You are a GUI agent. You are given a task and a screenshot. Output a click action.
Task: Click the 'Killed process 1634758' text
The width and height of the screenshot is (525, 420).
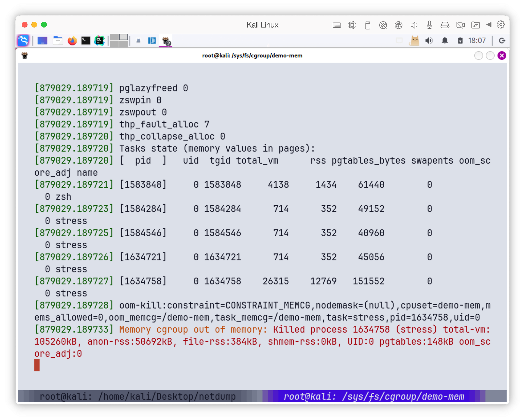click(332, 330)
